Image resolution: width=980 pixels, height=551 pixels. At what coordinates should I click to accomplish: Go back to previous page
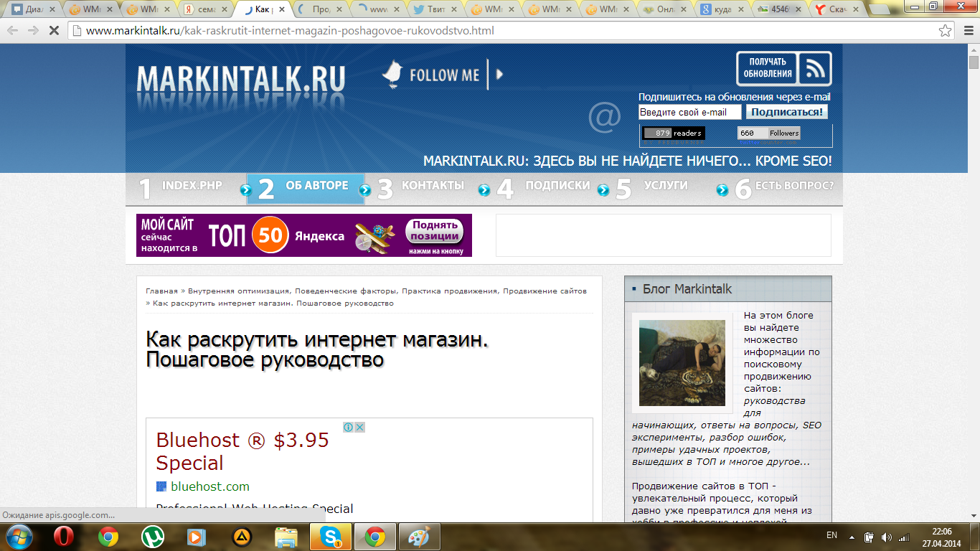point(13,30)
